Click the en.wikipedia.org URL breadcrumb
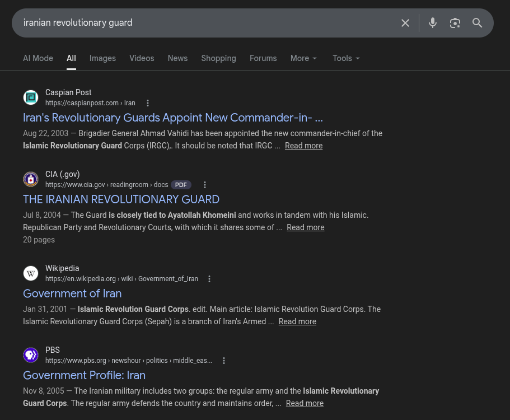510x420 pixels. point(121,279)
